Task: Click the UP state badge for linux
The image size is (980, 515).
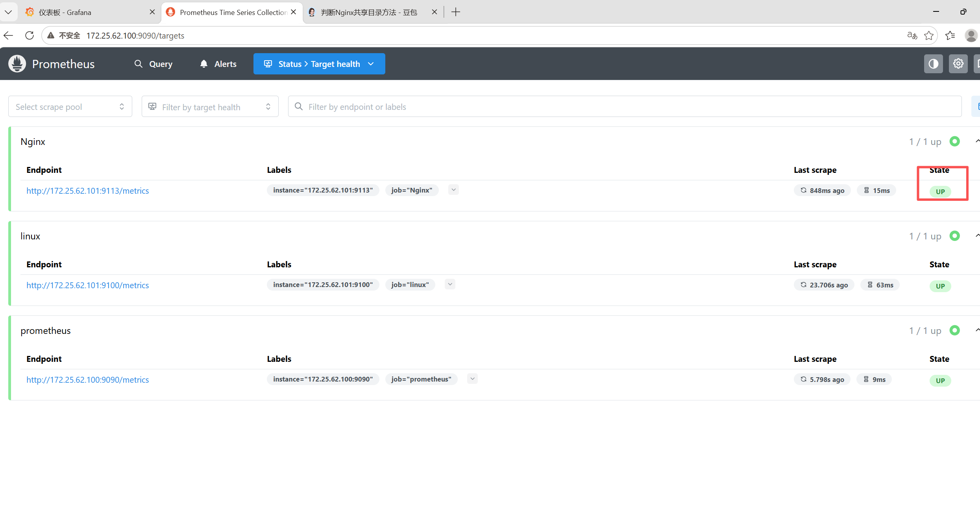Action: pyautogui.click(x=940, y=286)
